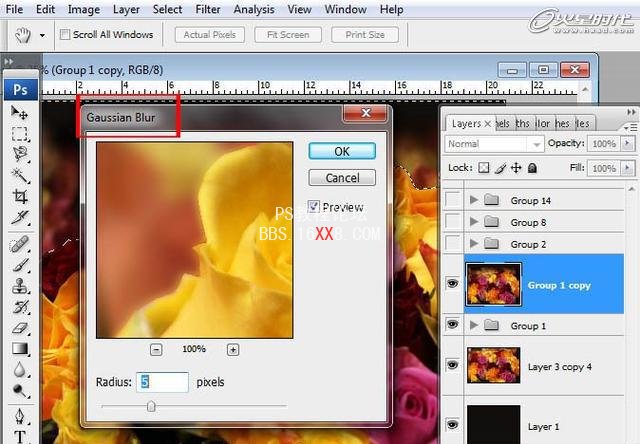
Task: Select the Dodge tool
Action: (19, 391)
